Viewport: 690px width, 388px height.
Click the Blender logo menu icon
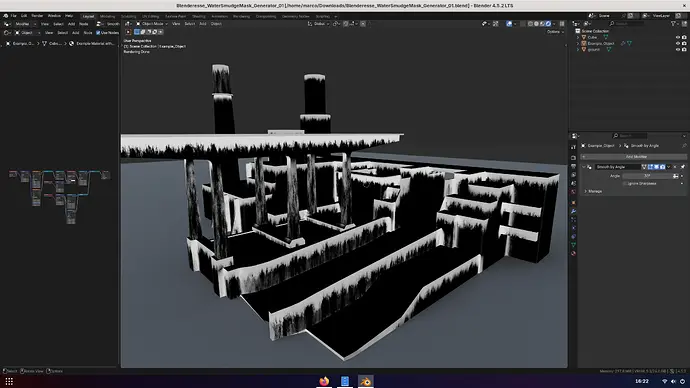[x=5, y=16]
